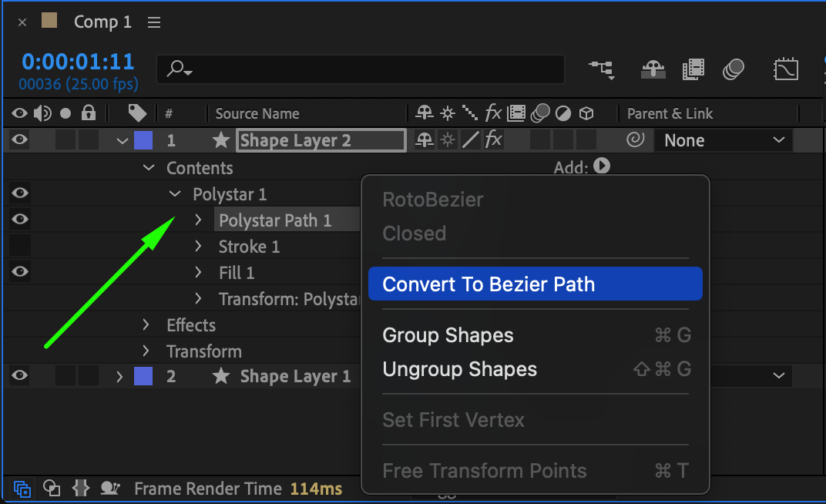Open the Graph Editor
The image size is (826, 504).
point(785,69)
